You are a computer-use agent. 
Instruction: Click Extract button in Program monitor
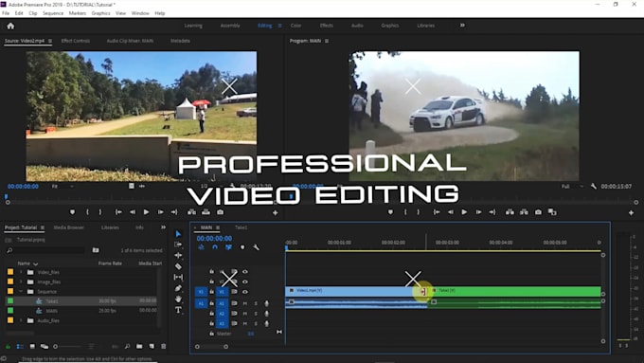coord(524,212)
